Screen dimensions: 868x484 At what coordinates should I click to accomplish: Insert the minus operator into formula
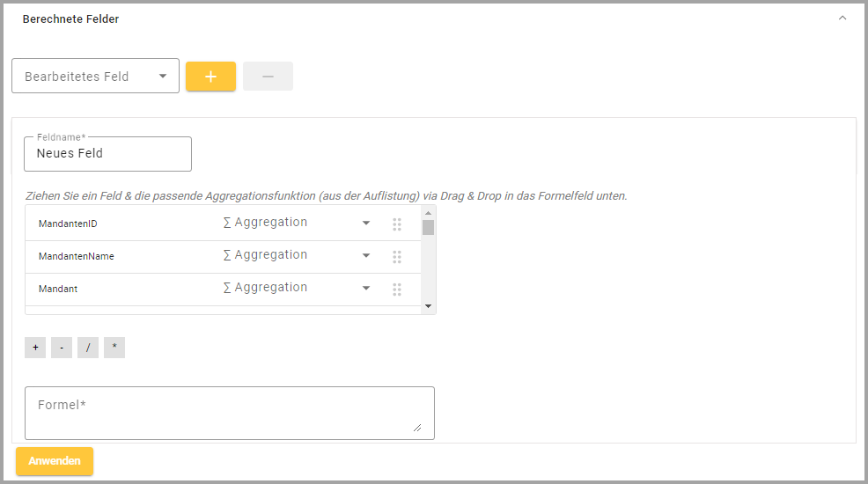point(62,348)
